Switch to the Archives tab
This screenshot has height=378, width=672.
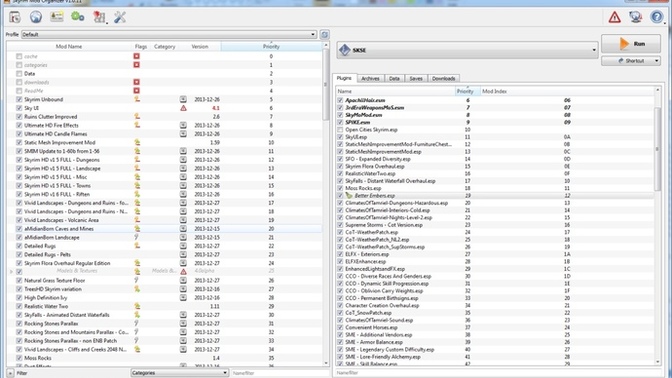click(x=370, y=78)
